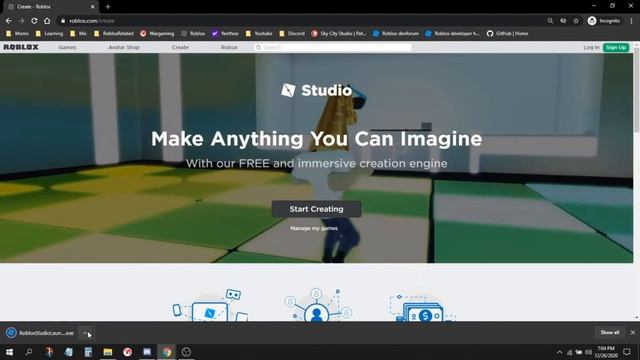Image resolution: width=640 pixels, height=360 pixels.
Task: Open the Wargaming bookmark
Action: click(157, 33)
